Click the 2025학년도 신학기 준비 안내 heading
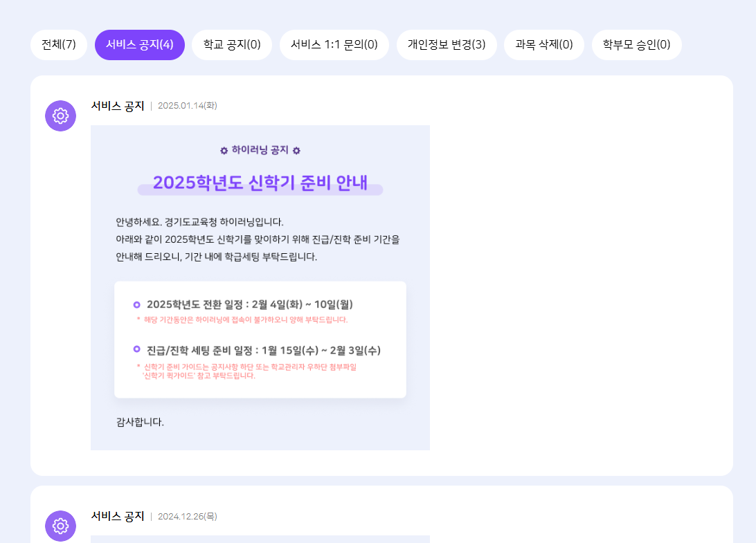The height and width of the screenshot is (543, 756). coord(260,183)
